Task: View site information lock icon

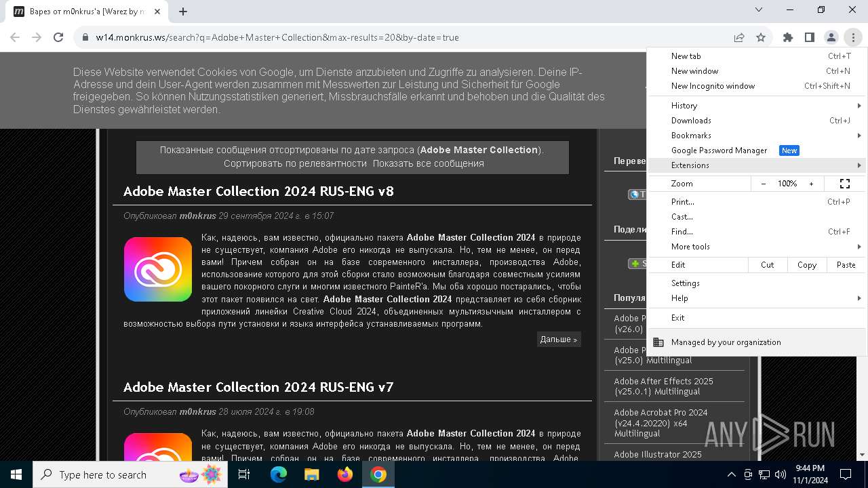Action: [x=85, y=37]
